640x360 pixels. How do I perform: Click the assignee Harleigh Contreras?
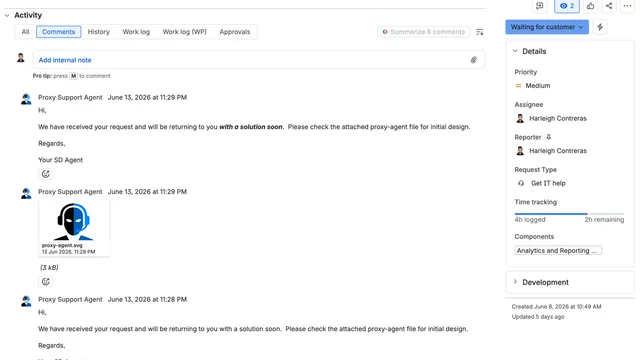[x=558, y=118]
